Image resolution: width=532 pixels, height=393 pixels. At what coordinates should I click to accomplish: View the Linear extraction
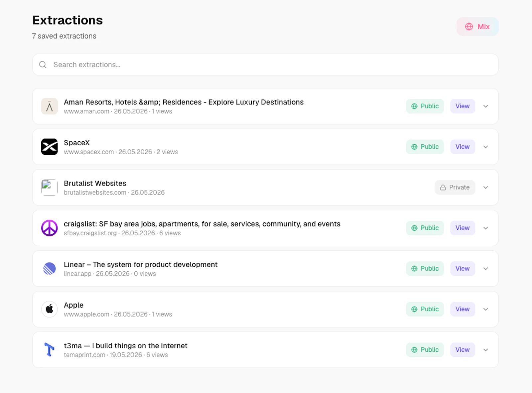(463, 268)
